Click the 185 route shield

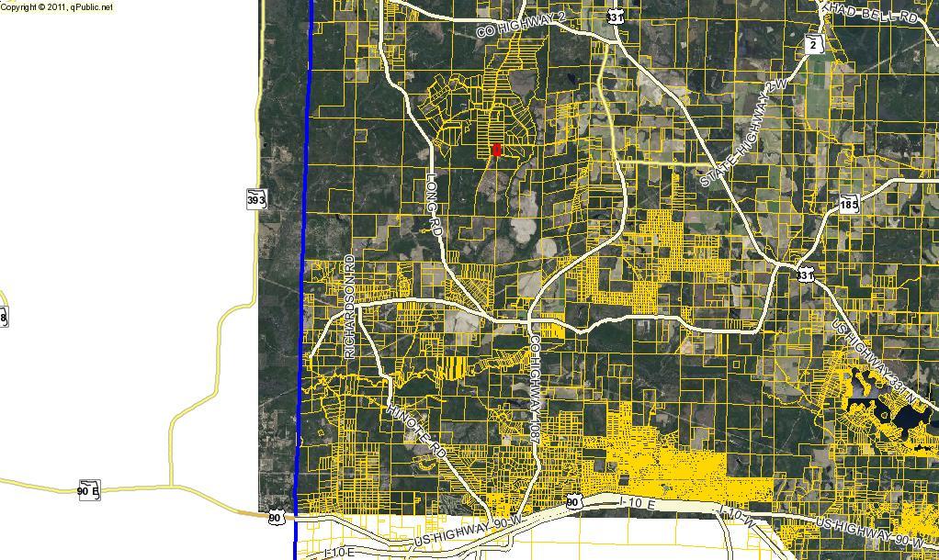click(849, 204)
